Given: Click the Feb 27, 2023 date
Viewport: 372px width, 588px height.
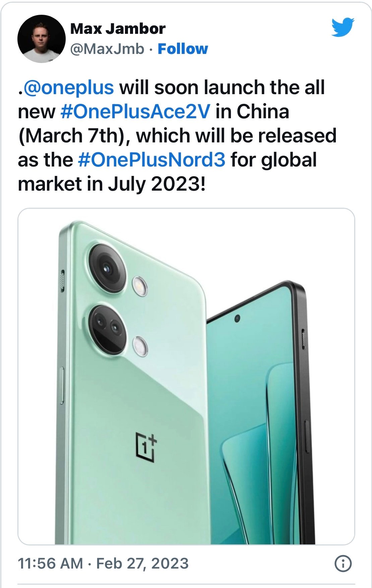Looking at the screenshot, I should (x=142, y=564).
